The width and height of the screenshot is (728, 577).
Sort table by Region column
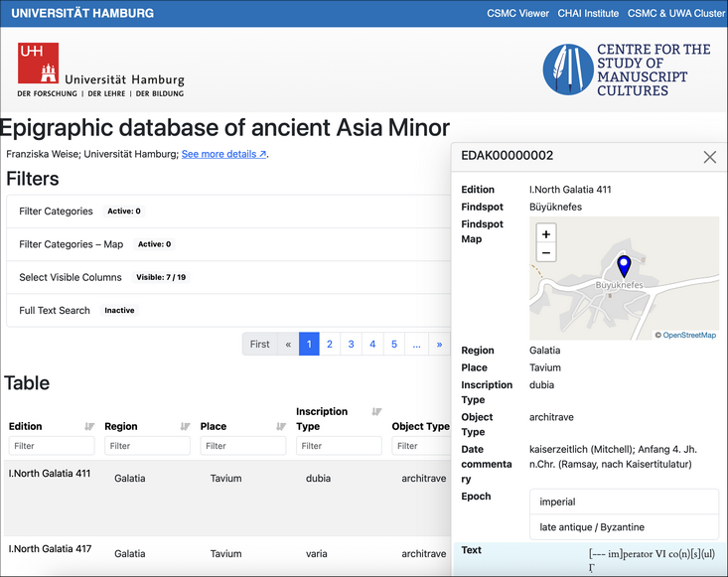(x=185, y=426)
